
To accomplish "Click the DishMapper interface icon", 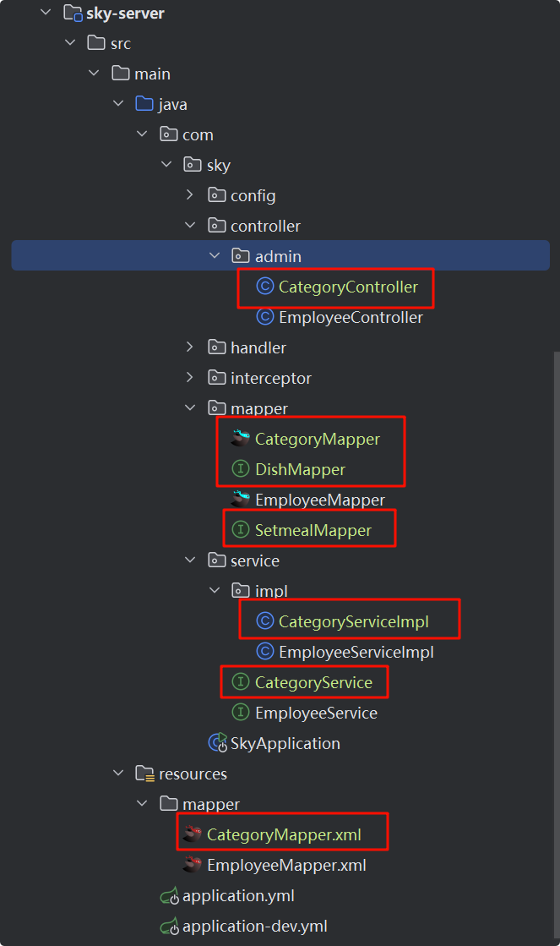I will point(241,469).
